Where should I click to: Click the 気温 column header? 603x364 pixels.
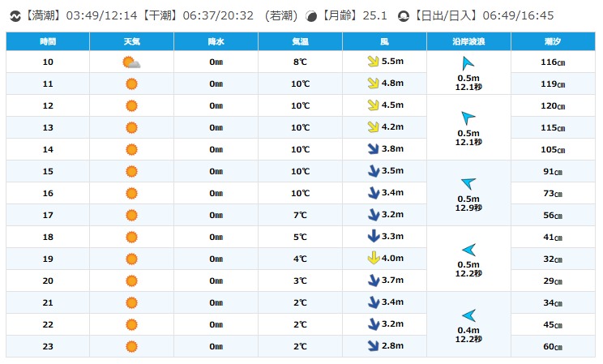pos(300,41)
